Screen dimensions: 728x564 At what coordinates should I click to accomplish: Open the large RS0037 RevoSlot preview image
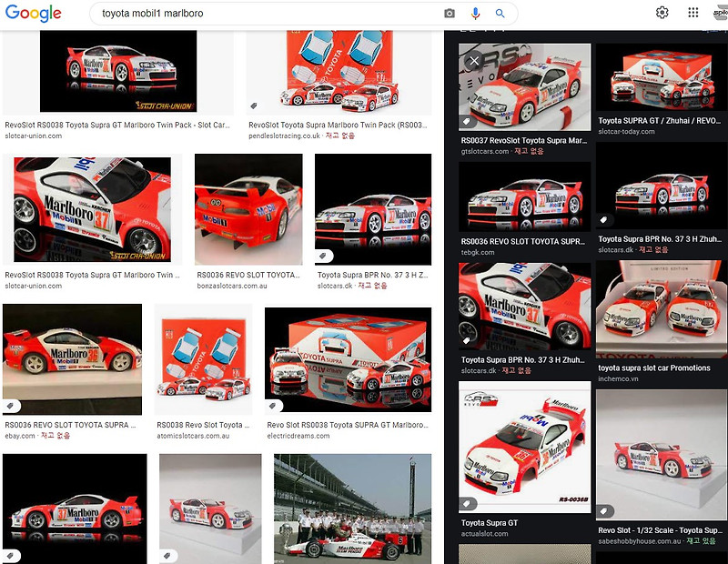[525, 87]
